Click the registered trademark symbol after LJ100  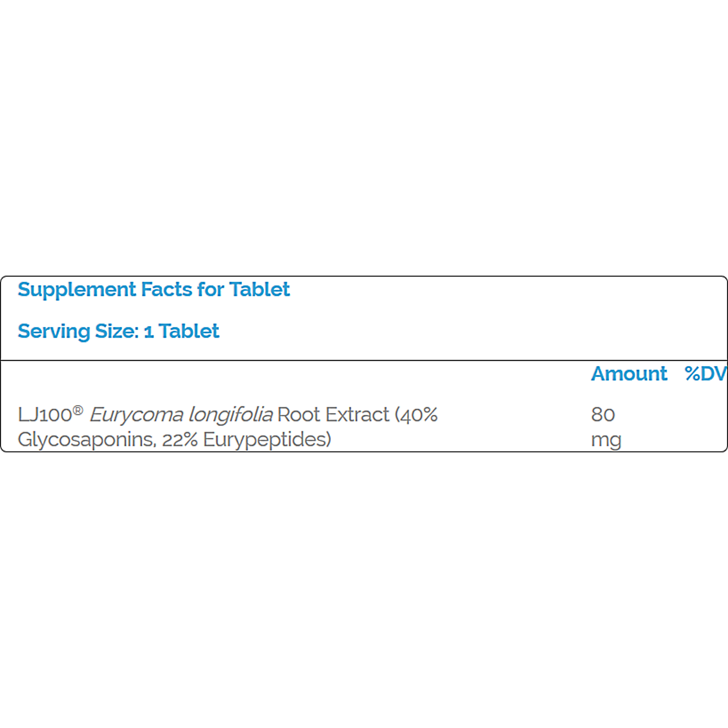78,411
